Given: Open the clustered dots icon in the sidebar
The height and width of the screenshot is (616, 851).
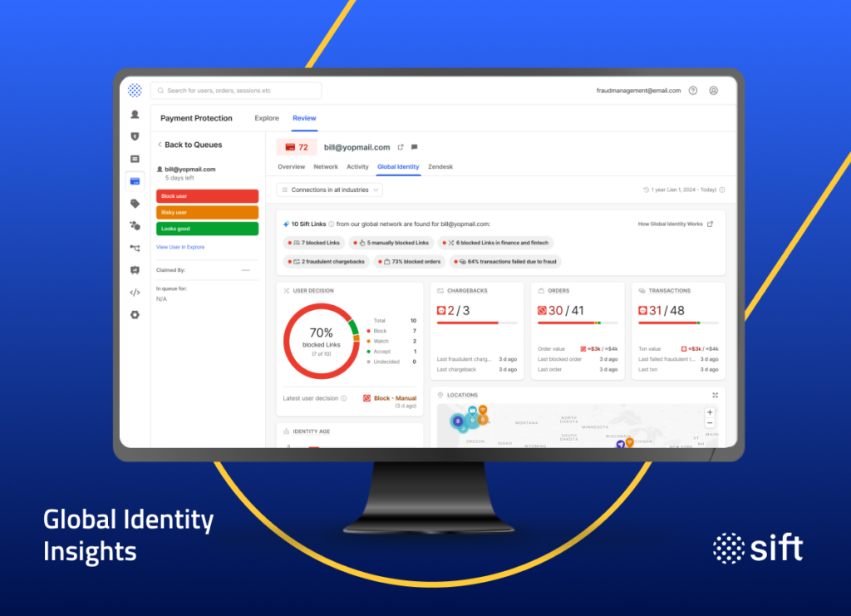Looking at the screenshot, I should pos(135,226).
